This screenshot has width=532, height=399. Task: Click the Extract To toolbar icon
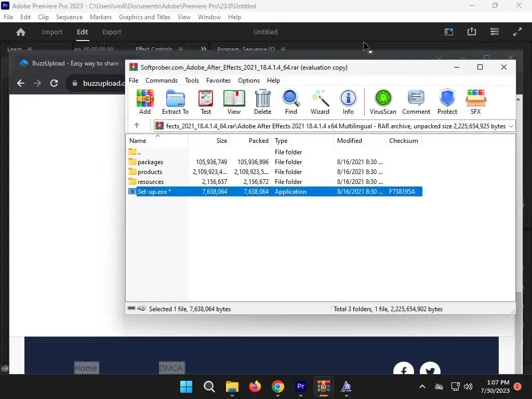point(175,102)
